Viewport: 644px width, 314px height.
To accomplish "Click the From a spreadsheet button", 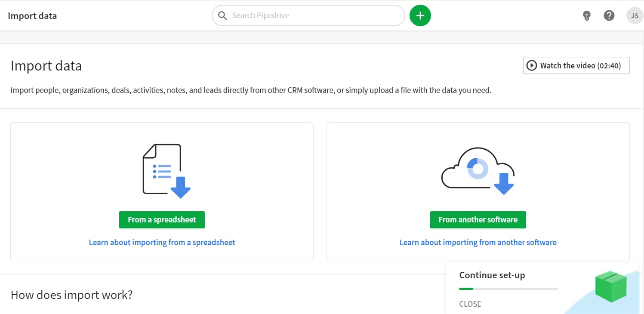I will tap(162, 219).
